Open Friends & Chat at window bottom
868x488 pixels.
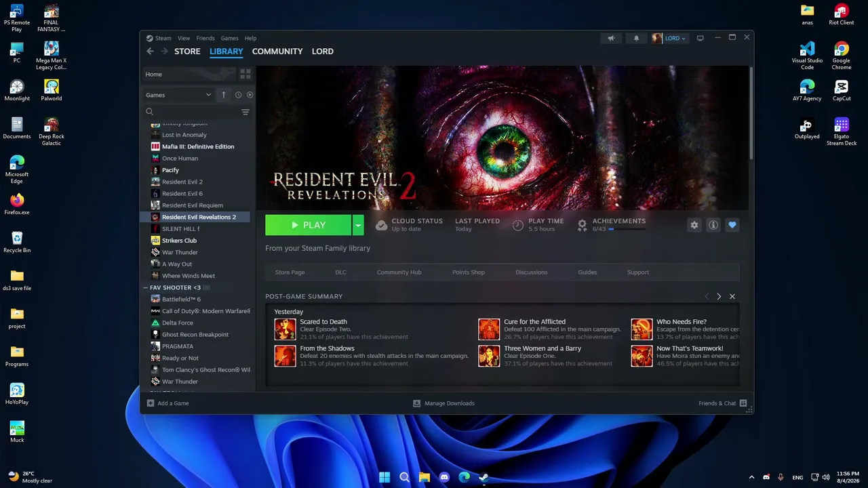pos(723,403)
